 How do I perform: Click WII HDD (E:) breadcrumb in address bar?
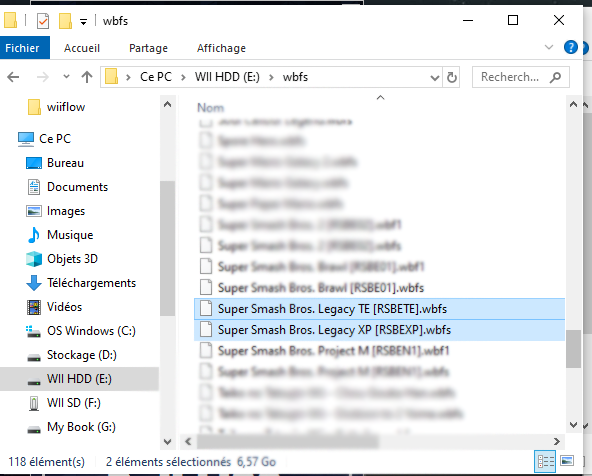[227, 77]
